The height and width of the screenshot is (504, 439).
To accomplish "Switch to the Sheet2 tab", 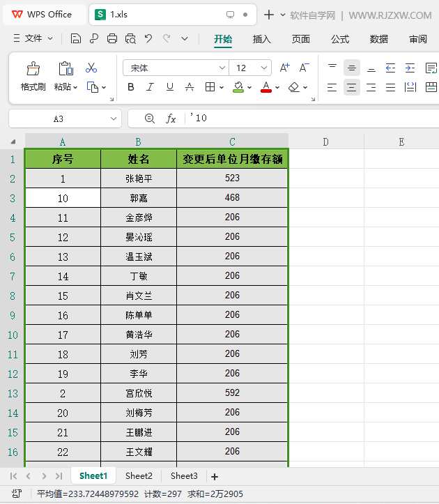I will point(139,475).
